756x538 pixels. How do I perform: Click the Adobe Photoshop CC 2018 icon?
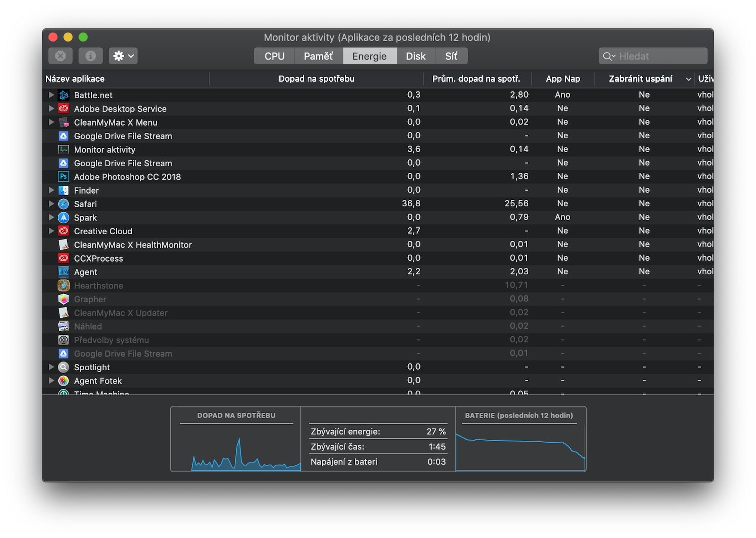pos(63,177)
